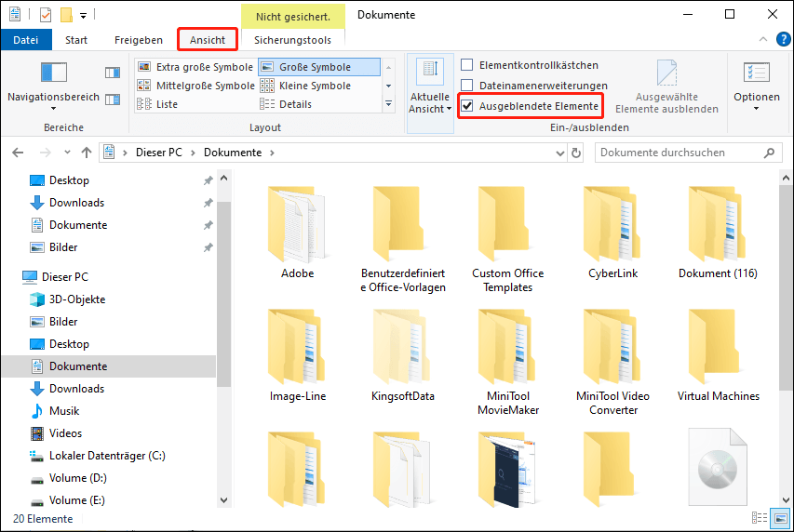The height and width of the screenshot is (532, 794).
Task: Collapse the ribbon with chevron
Action: pyautogui.click(x=763, y=39)
